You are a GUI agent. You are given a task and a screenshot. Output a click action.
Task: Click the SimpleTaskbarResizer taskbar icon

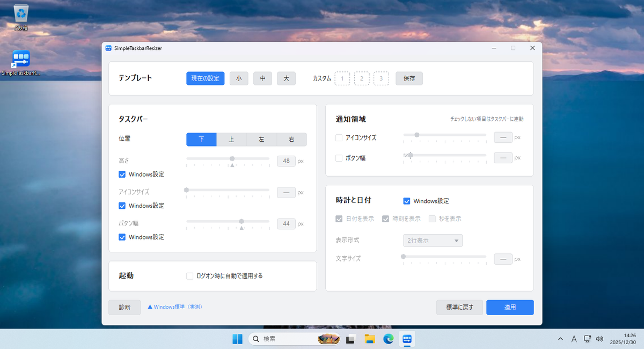tap(407, 339)
